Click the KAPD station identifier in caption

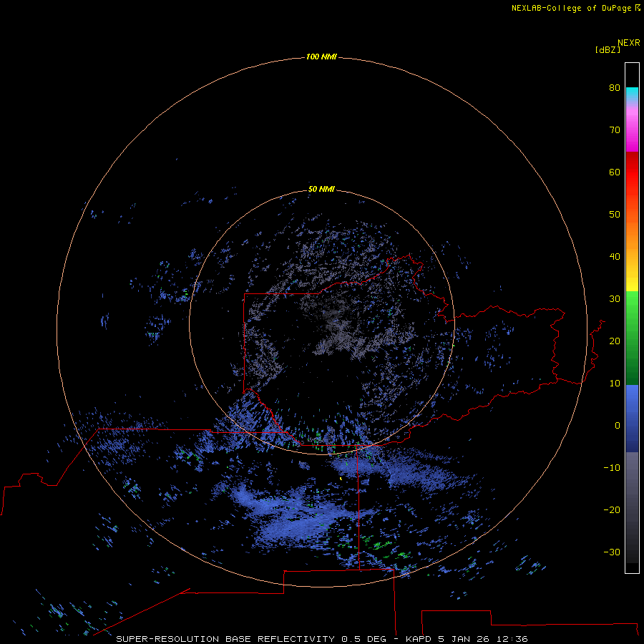(418, 639)
